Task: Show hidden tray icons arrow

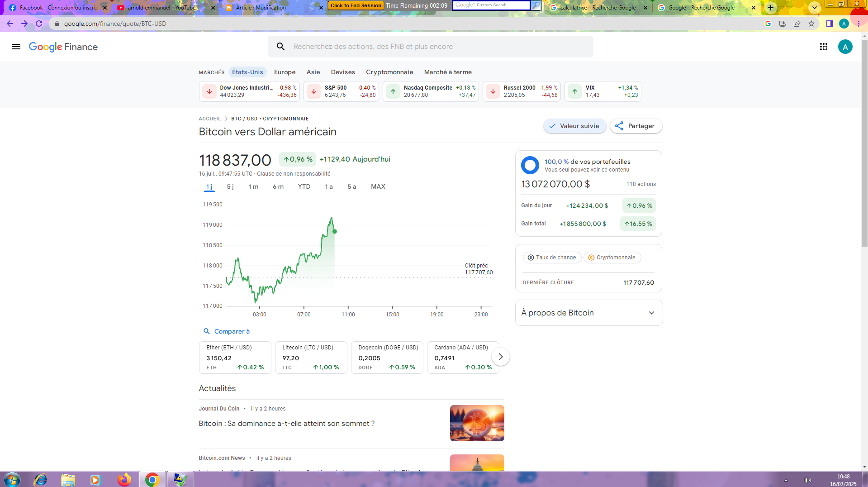Action: coord(786,480)
